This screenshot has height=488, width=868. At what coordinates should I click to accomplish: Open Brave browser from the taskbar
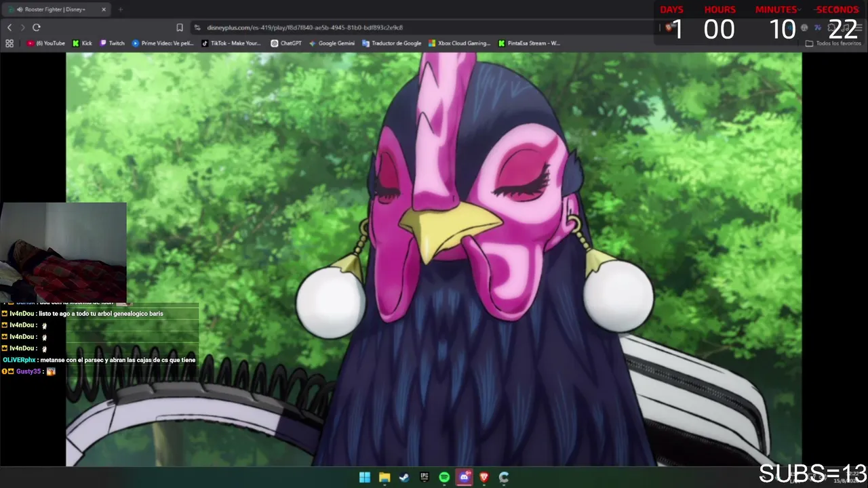(x=484, y=477)
